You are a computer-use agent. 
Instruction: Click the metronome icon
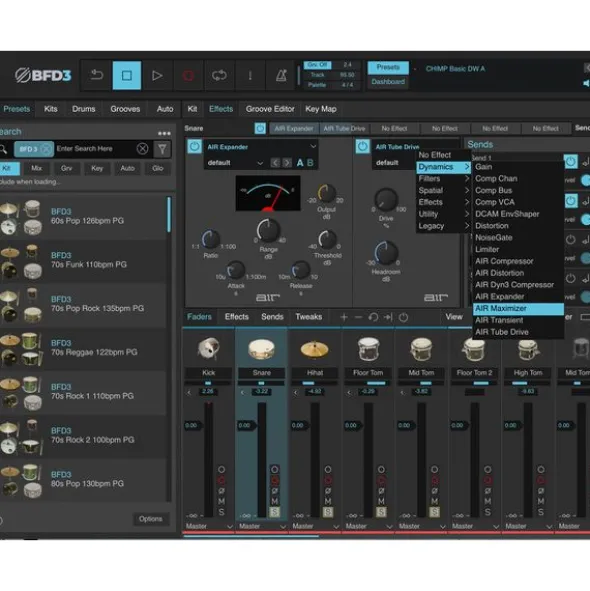click(281, 75)
